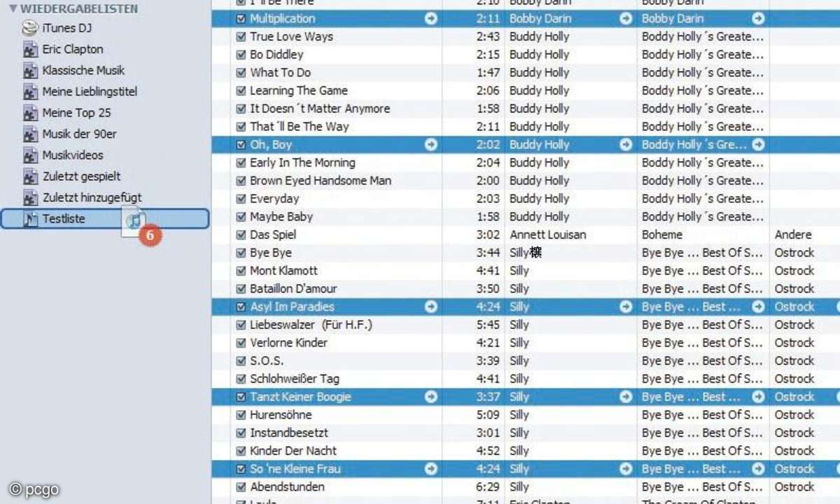This screenshot has width=840, height=504.
Task: Open the Eric Clapton playlist
Action: click(72, 50)
